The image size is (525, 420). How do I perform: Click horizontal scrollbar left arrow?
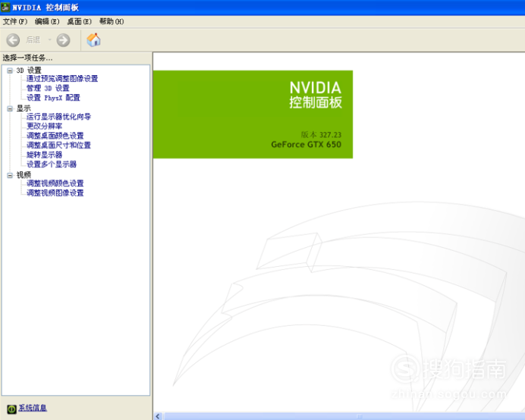(158, 416)
